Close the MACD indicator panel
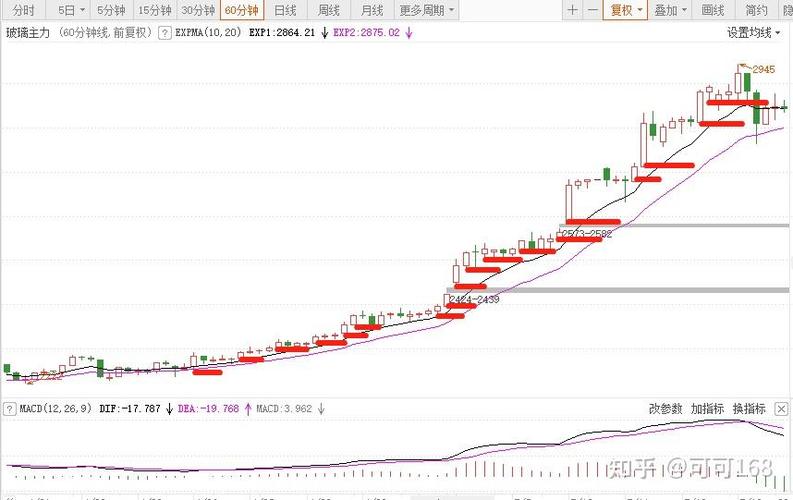This screenshot has height=500, width=793. coord(781,409)
